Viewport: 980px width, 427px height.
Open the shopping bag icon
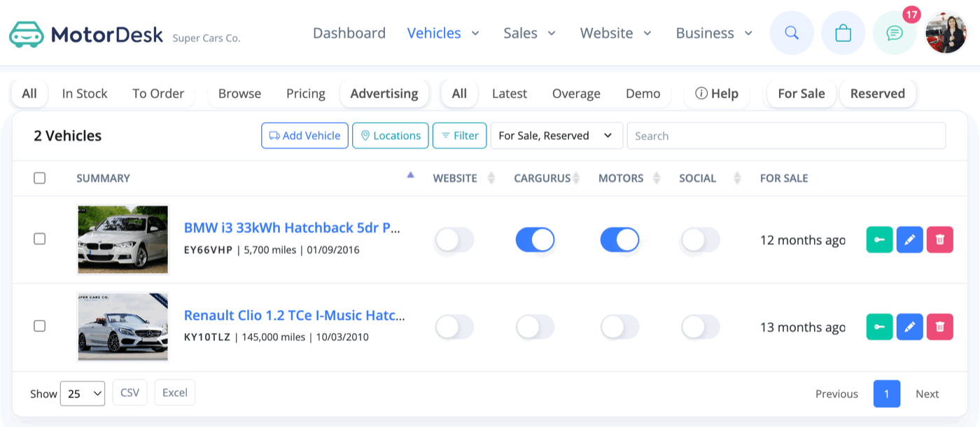tap(843, 33)
